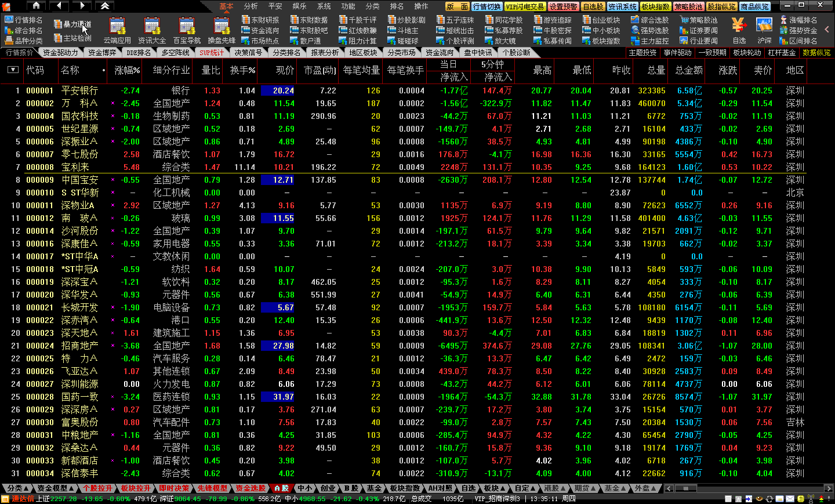The width and height of the screenshot is (835, 504).
Task: Open the 系统 menu
Action: click(x=324, y=6)
